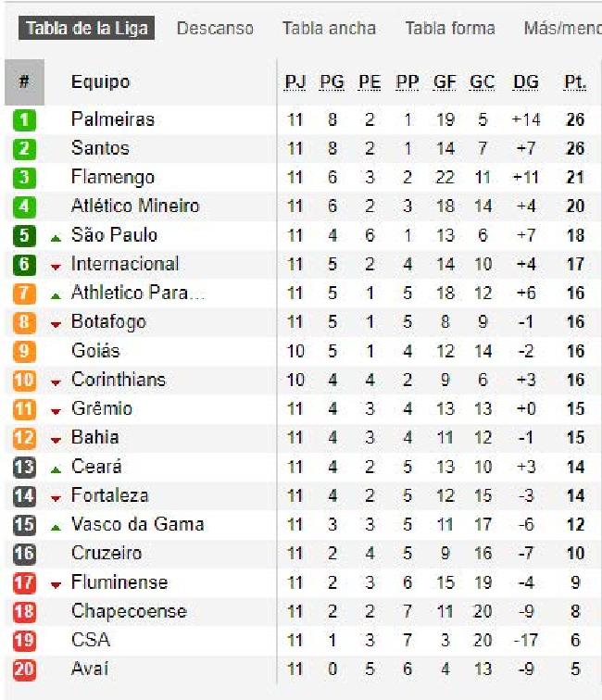The height and width of the screenshot is (700, 602).
Task: Open the Athletico Para... team link
Action: 138,293
